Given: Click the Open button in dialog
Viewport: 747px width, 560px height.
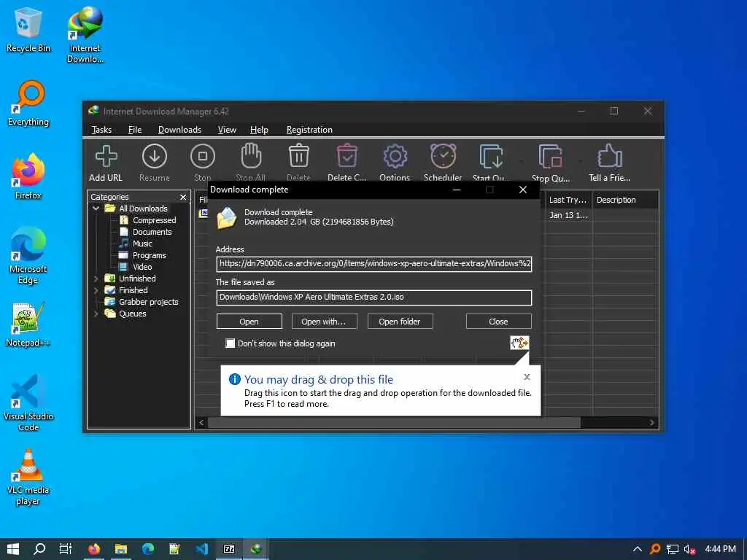Looking at the screenshot, I should coord(249,322).
